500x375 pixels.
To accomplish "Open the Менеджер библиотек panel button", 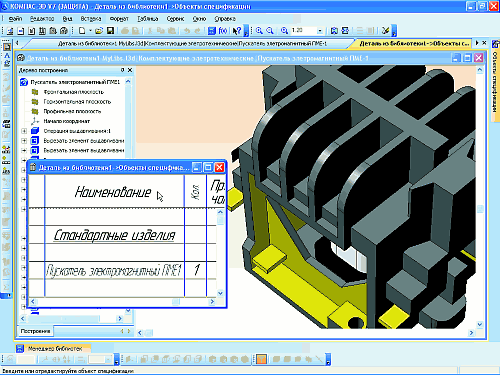I will pyautogui.click(x=53, y=349).
